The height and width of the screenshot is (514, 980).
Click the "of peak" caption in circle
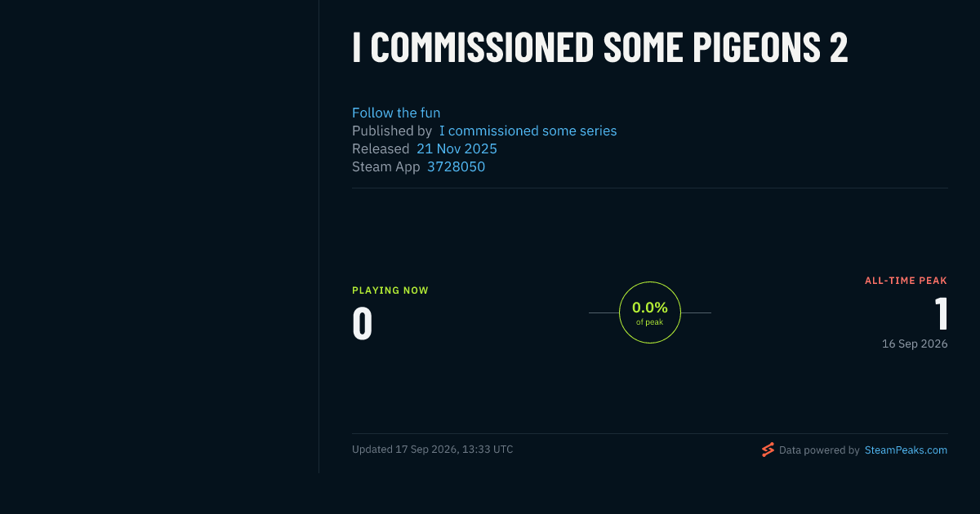coord(650,322)
